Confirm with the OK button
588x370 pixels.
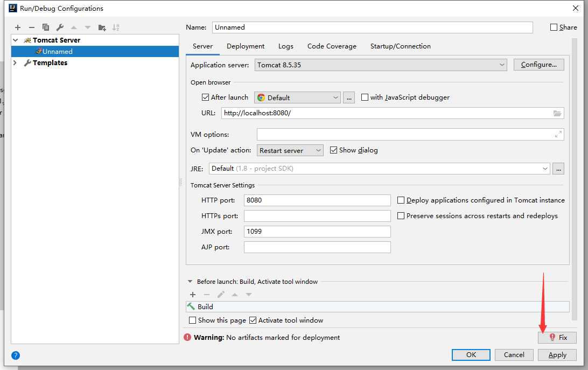click(471, 355)
